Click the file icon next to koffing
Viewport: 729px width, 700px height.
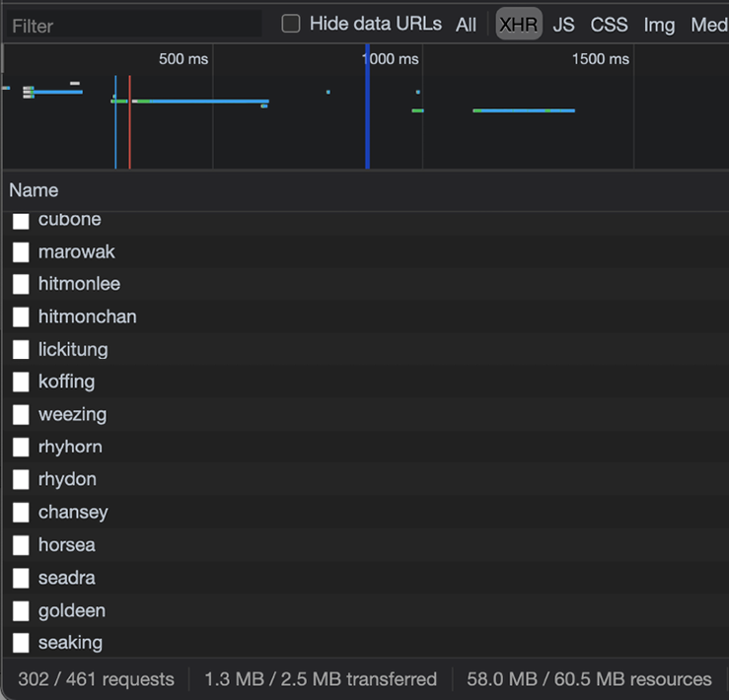point(21,383)
